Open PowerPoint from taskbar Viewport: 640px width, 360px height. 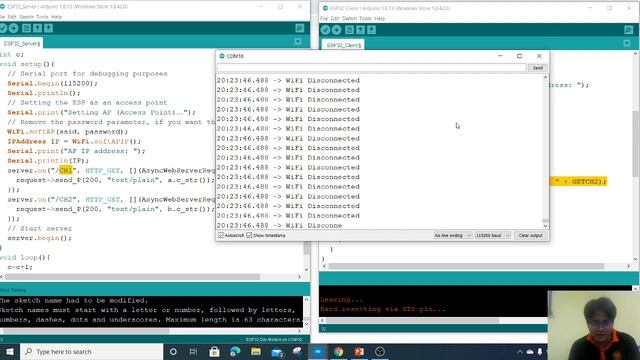(359, 351)
